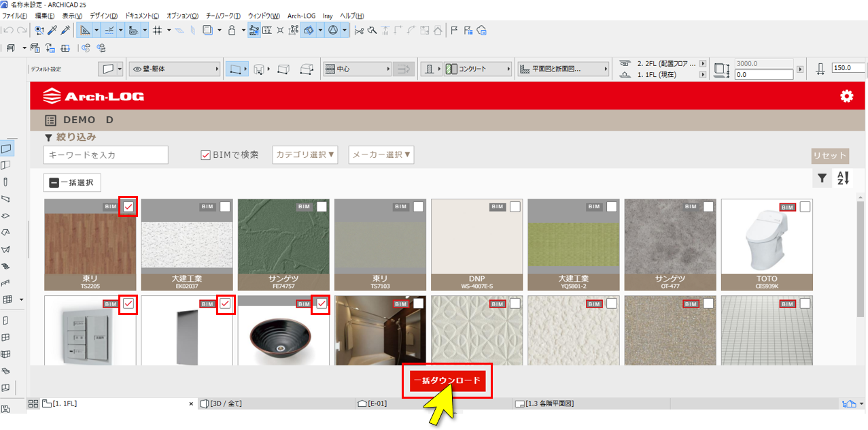Click the 150.0 wall thickness field
The width and height of the screenshot is (868, 430).
848,68
